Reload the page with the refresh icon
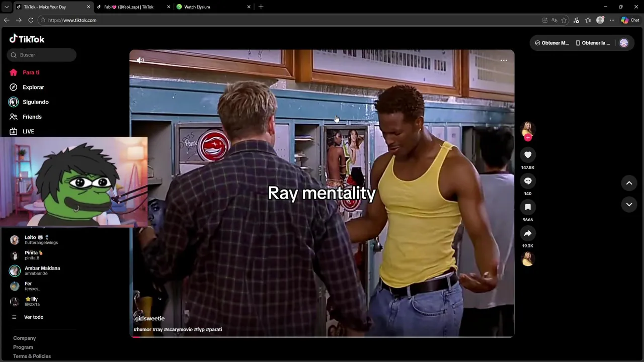Screen dimensions: 644x362 click(31, 20)
